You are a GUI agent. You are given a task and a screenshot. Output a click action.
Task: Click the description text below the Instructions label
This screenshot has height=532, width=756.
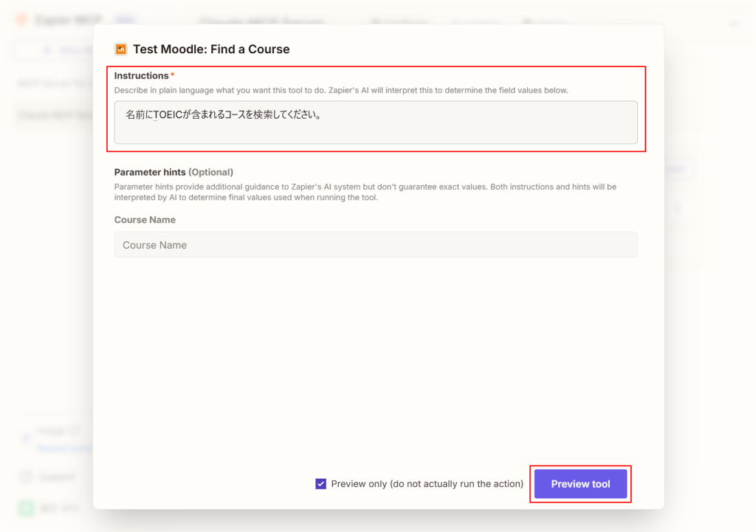[x=340, y=91]
